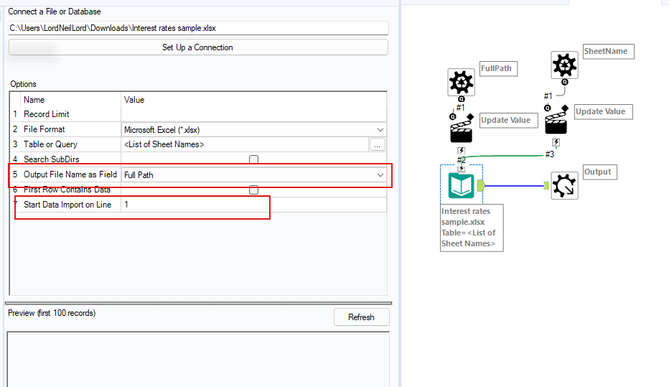This screenshot has width=669, height=387.
Task: Select the Output macro gear tool
Action: [564, 186]
